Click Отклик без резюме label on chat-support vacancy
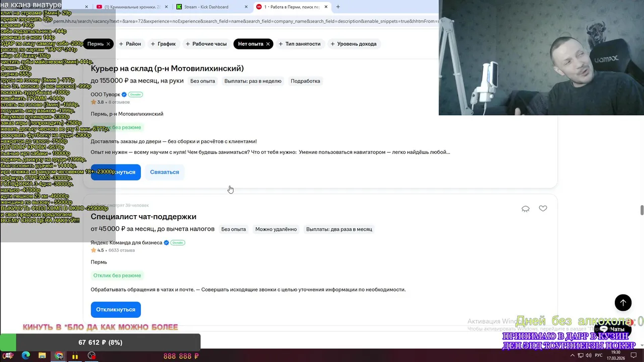The width and height of the screenshot is (644, 362). coord(117,276)
